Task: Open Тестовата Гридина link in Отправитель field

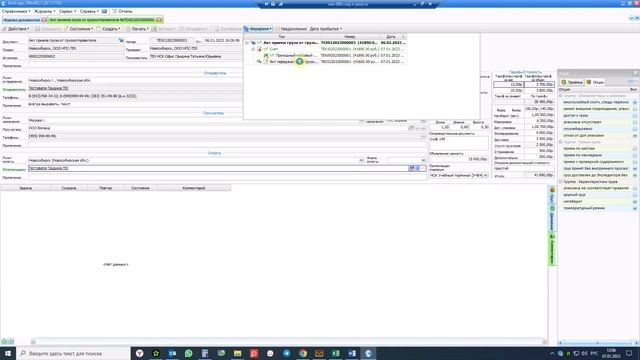Action: (49, 88)
